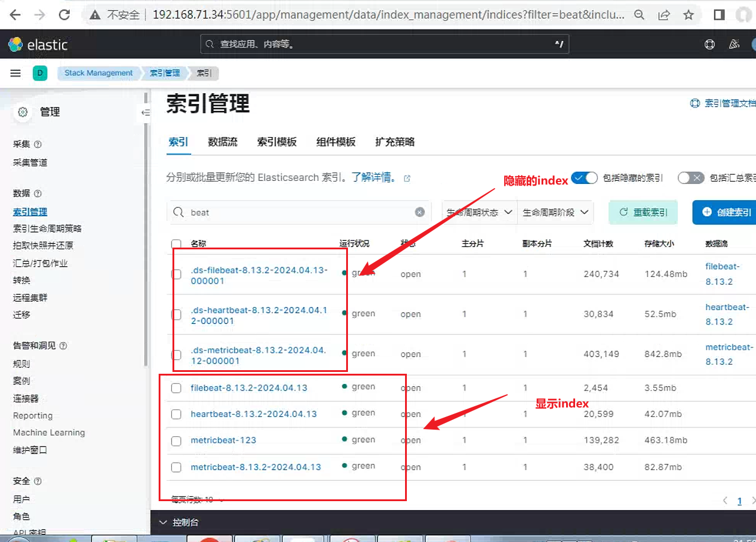Open the 生命周期状态 filter dropdown
Image resolution: width=756 pixels, height=542 pixels.
click(480, 212)
